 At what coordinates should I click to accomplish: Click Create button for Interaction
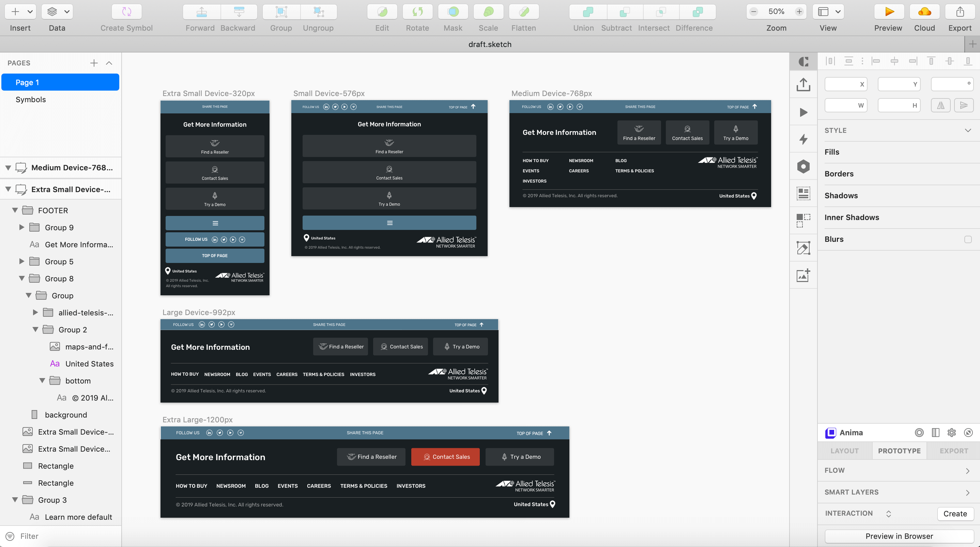[954, 514]
